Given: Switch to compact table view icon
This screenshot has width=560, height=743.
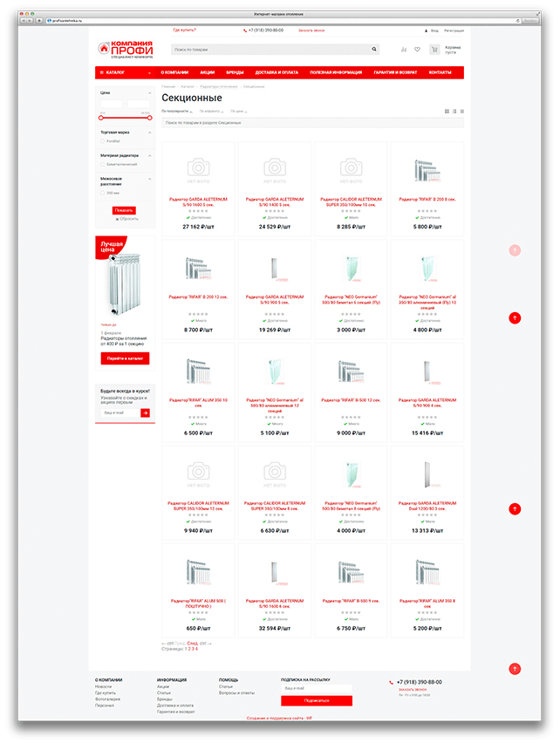Looking at the screenshot, I should 462,112.
